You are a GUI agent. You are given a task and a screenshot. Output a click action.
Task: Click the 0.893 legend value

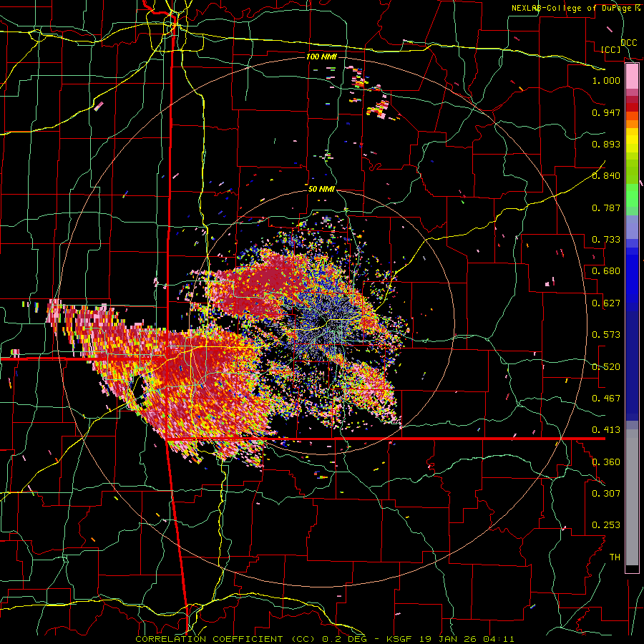606,144
